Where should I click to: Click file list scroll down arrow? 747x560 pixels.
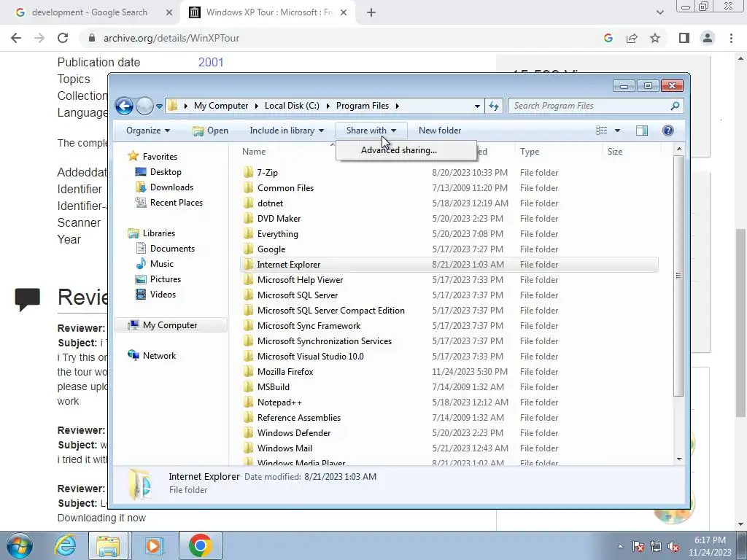679,459
